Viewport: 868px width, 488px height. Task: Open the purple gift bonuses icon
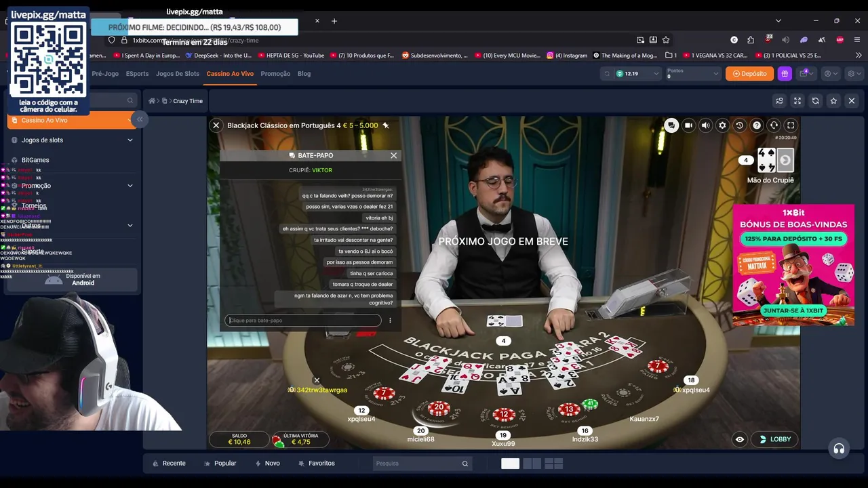pyautogui.click(x=785, y=73)
